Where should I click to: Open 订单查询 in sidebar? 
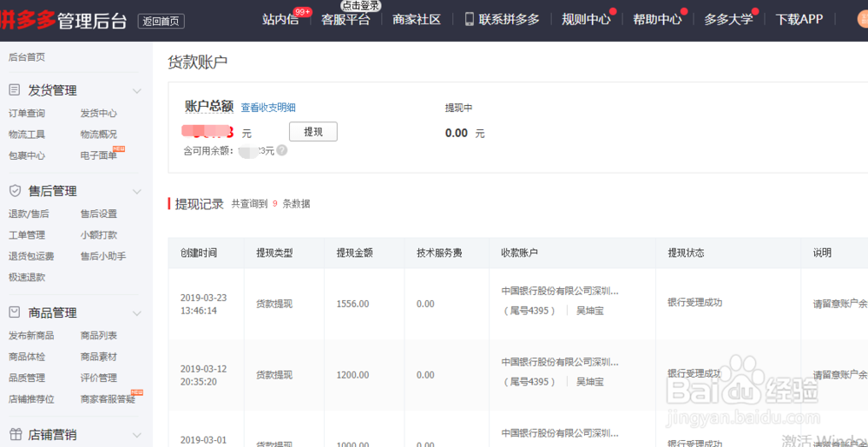point(27,114)
